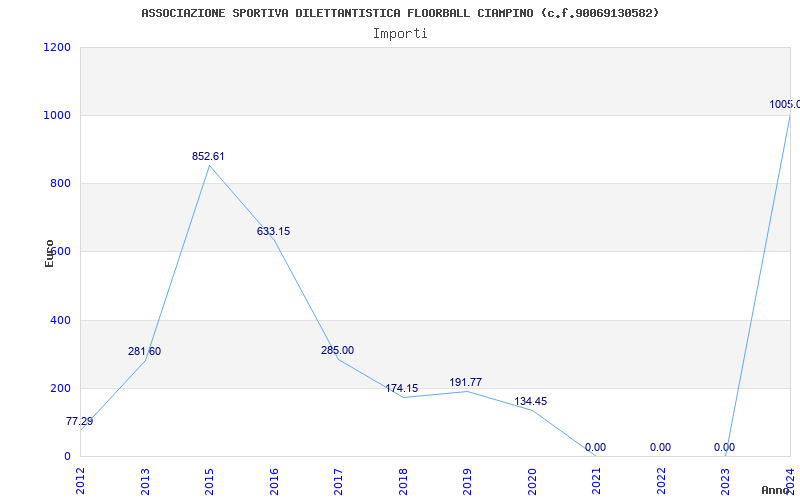Click the 2012 x-axis year label
The height and width of the screenshot is (500, 800).
point(81,481)
